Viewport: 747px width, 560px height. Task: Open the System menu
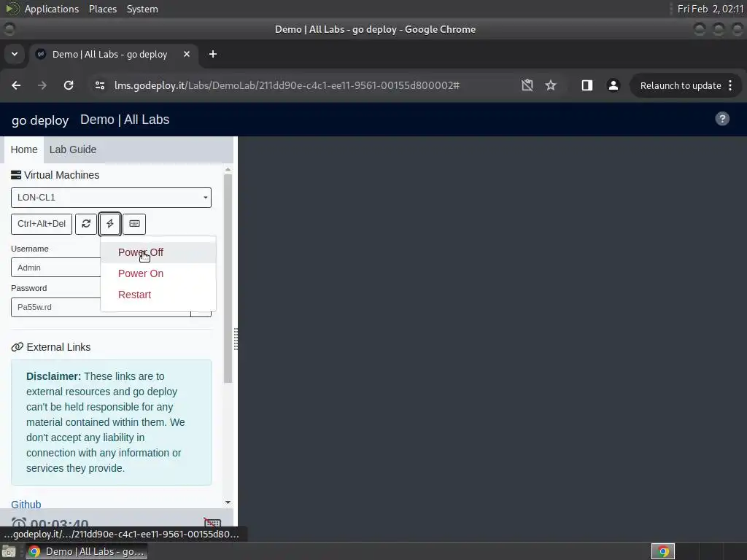[142, 9]
